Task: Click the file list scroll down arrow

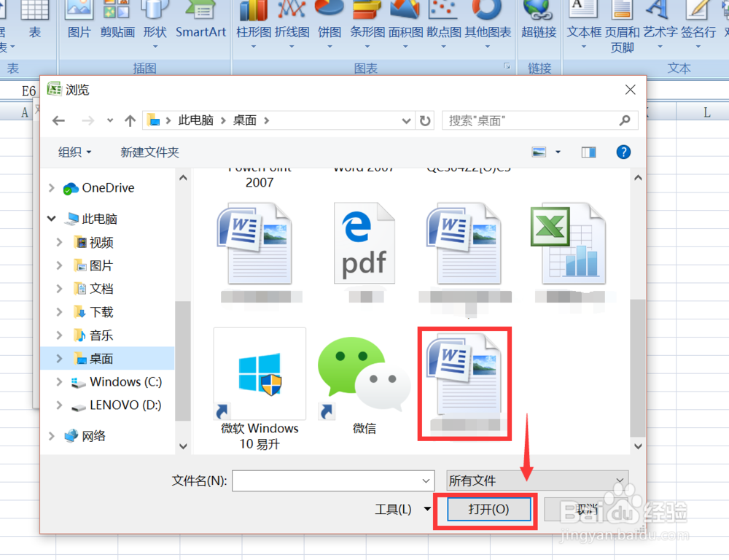Action: coord(638,446)
